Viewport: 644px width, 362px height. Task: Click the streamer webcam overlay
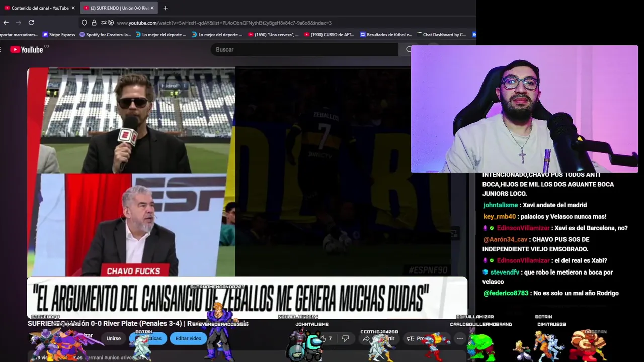point(524,109)
